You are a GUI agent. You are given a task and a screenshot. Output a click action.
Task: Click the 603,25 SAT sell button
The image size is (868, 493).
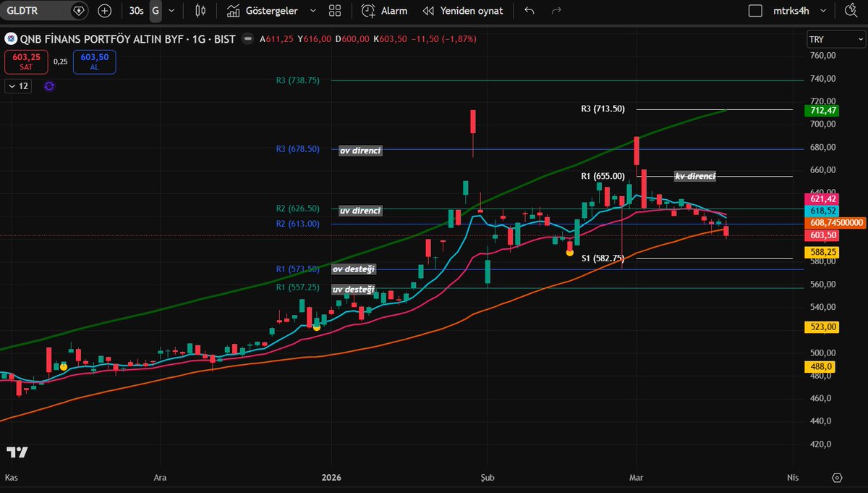coord(26,62)
